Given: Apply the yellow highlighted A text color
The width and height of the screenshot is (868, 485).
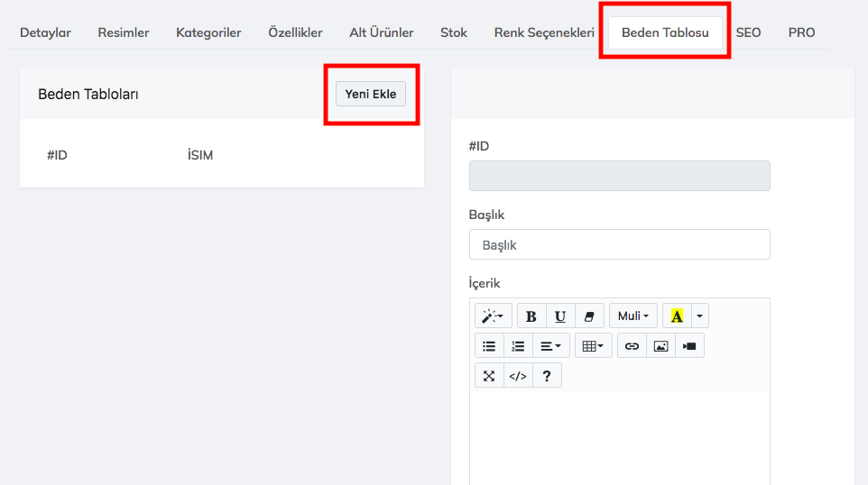Looking at the screenshot, I should tap(677, 316).
